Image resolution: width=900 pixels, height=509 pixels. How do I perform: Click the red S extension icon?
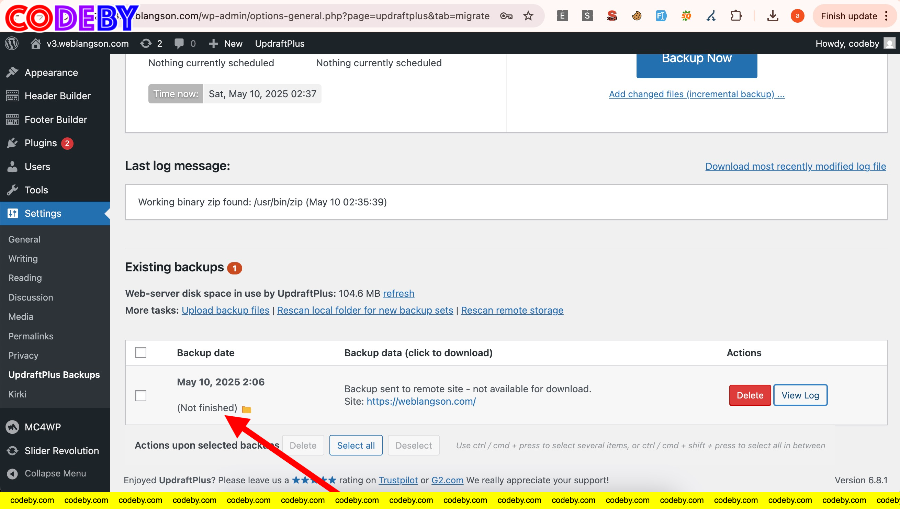click(612, 16)
